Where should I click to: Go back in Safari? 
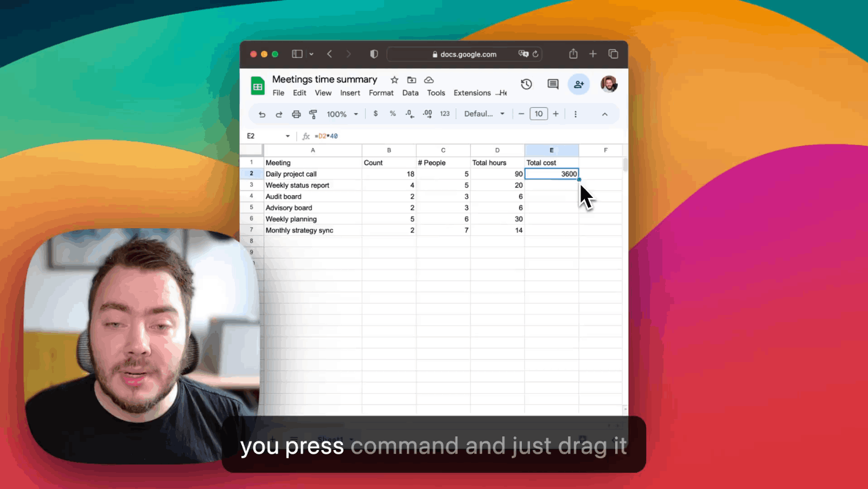pos(329,54)
